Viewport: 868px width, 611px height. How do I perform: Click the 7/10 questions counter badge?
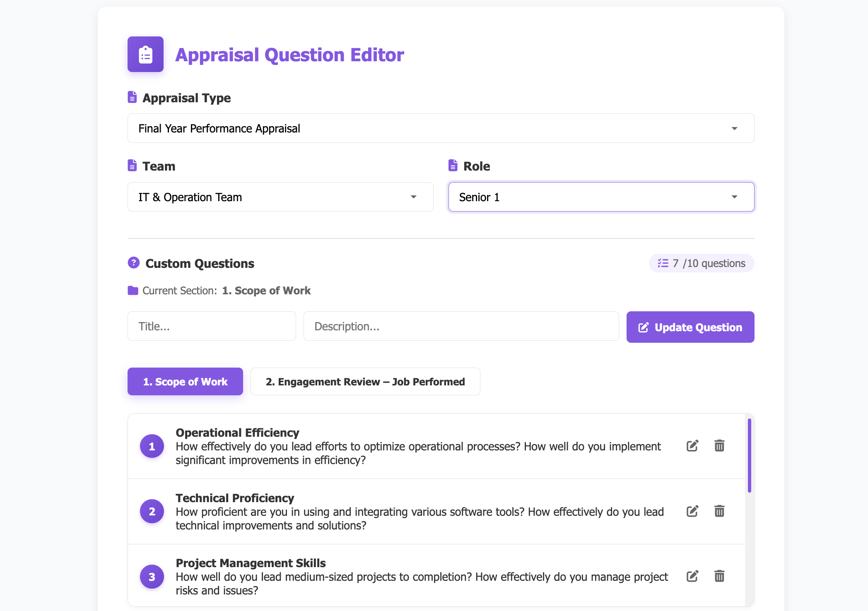[x=702, y=263]
